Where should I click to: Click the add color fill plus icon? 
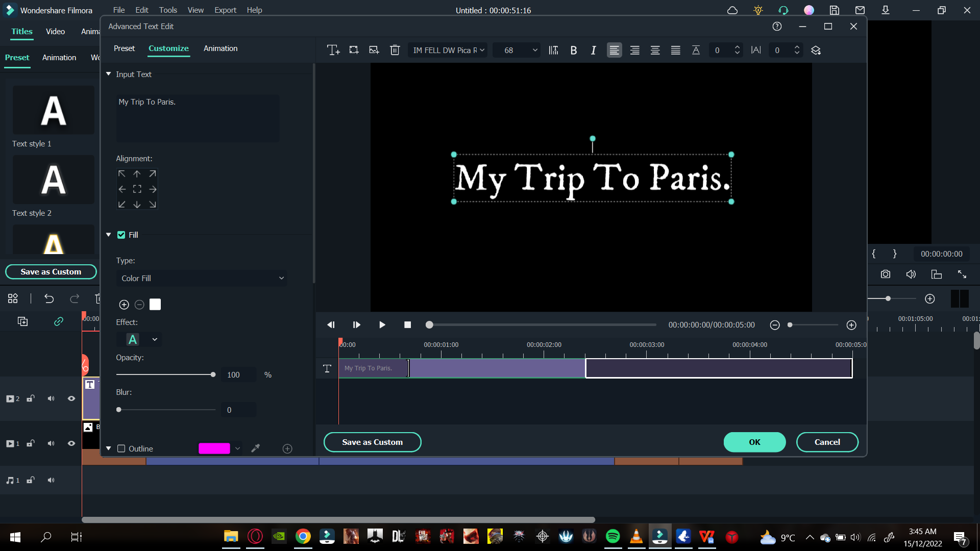pos(124,304)
